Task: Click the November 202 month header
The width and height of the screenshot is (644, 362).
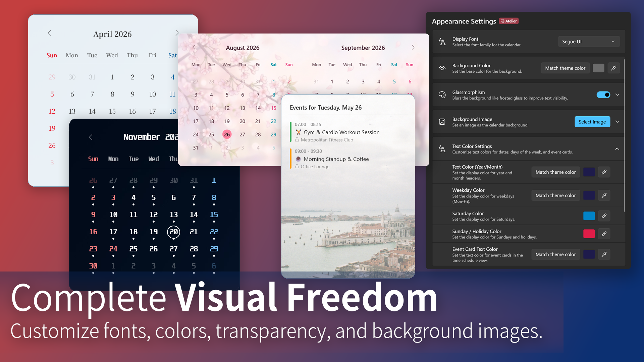Action: 151,137
